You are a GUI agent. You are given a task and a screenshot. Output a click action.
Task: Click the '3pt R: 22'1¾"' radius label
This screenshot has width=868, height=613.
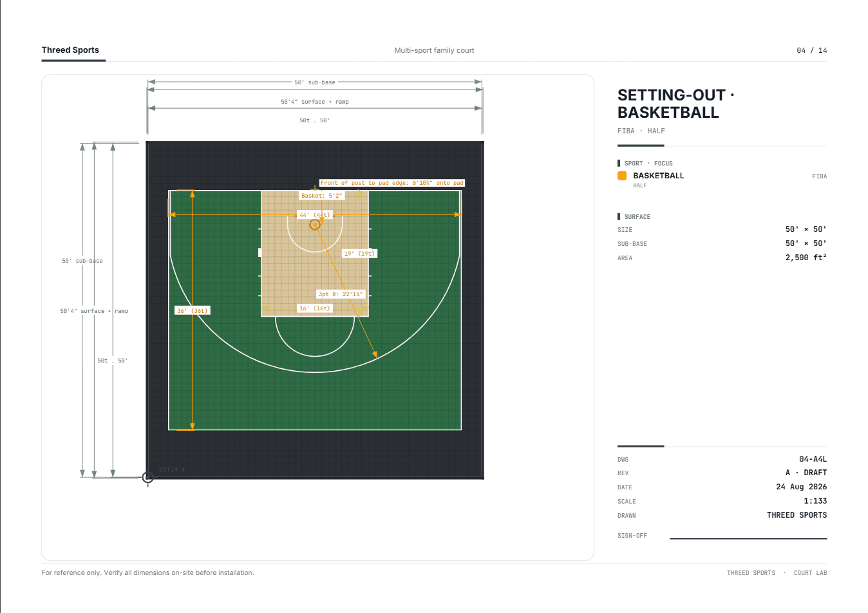pyautogui.click(x=341, y=294)
